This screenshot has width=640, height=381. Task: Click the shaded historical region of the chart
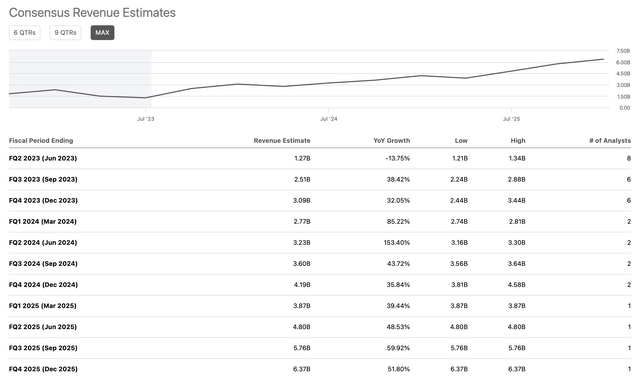(80, 79)
